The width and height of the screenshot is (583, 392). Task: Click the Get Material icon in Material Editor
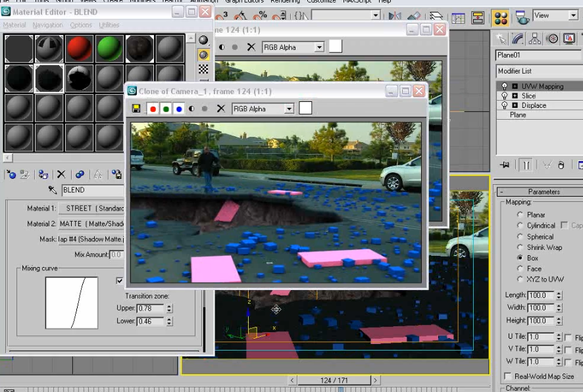pos(11,174)
